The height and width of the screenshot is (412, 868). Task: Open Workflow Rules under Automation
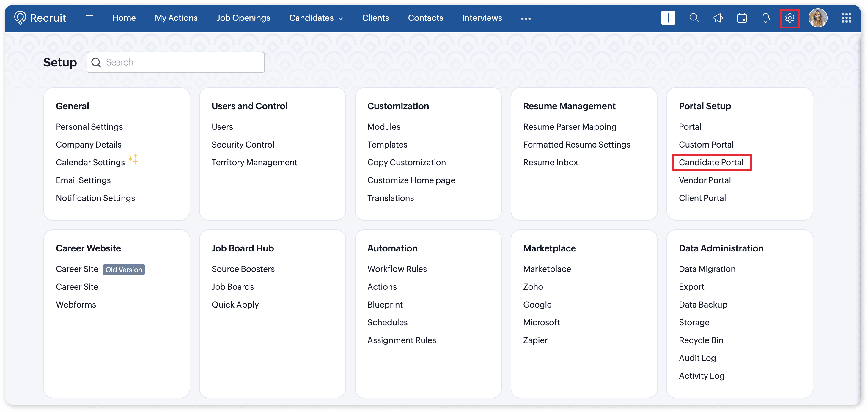pos(397,269)
